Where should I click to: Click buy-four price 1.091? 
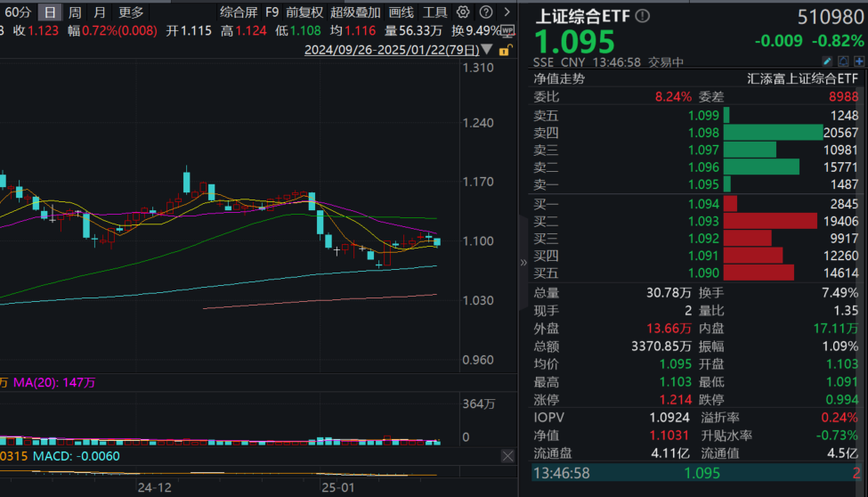[x=703, y=256]
